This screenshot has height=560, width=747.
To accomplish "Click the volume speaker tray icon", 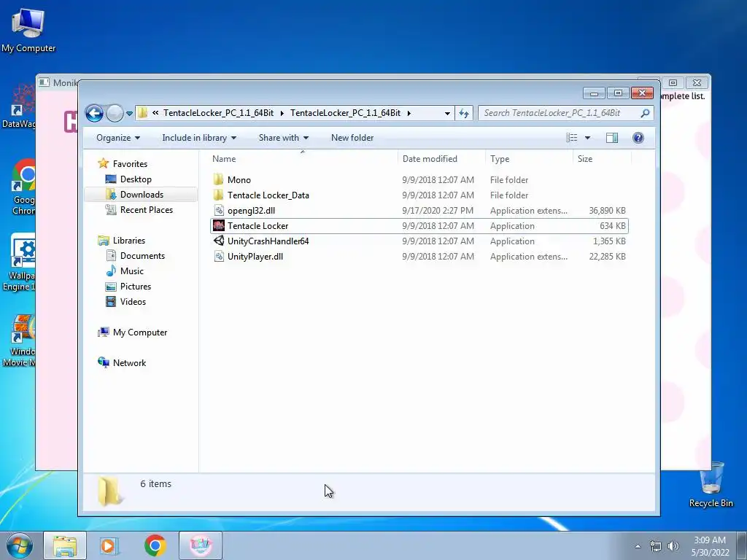I will tap(673, 546).
